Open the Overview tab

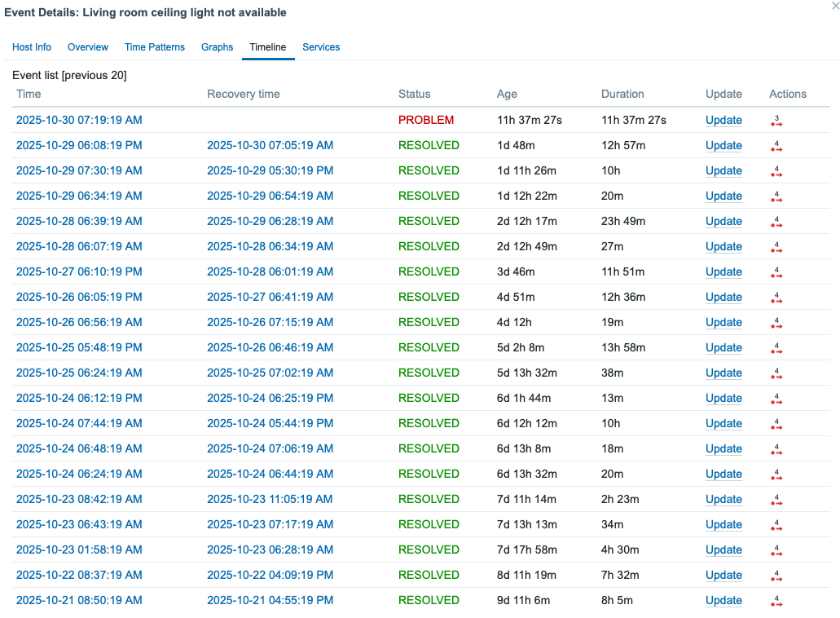click(87, 47)
